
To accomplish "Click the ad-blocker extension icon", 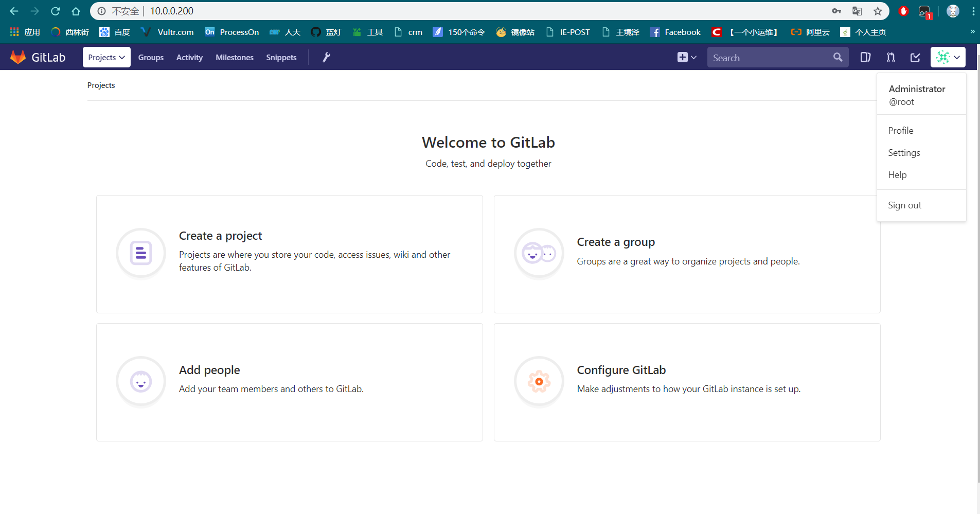I will (904, 11).
